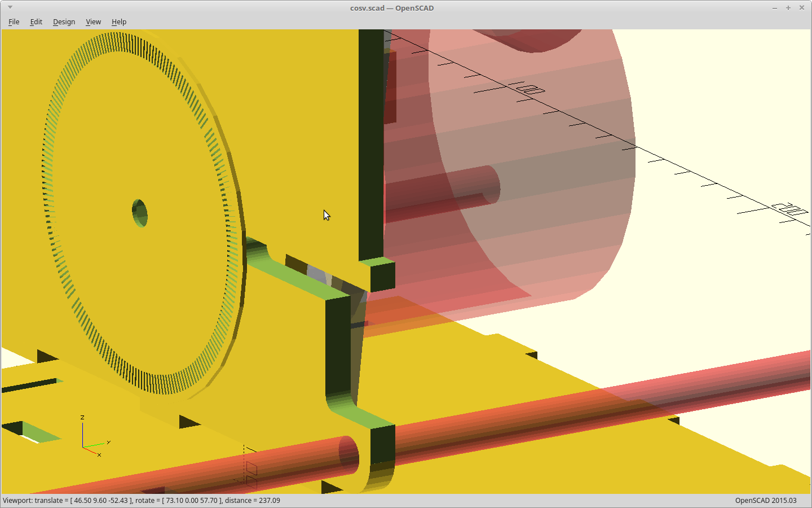This screenshot has height=508, width=812.
Task: Minimize the OpenSCAD window
Action: click(774, 8)
